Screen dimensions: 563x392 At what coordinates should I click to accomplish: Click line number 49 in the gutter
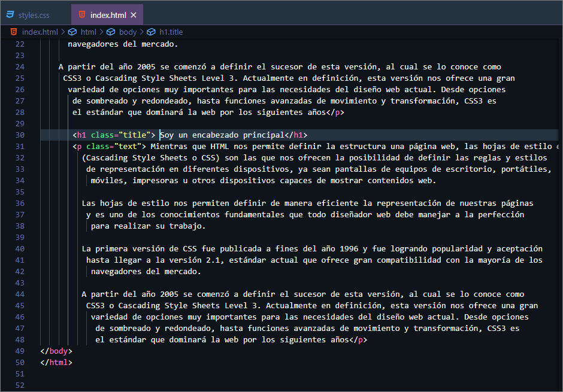20,351
